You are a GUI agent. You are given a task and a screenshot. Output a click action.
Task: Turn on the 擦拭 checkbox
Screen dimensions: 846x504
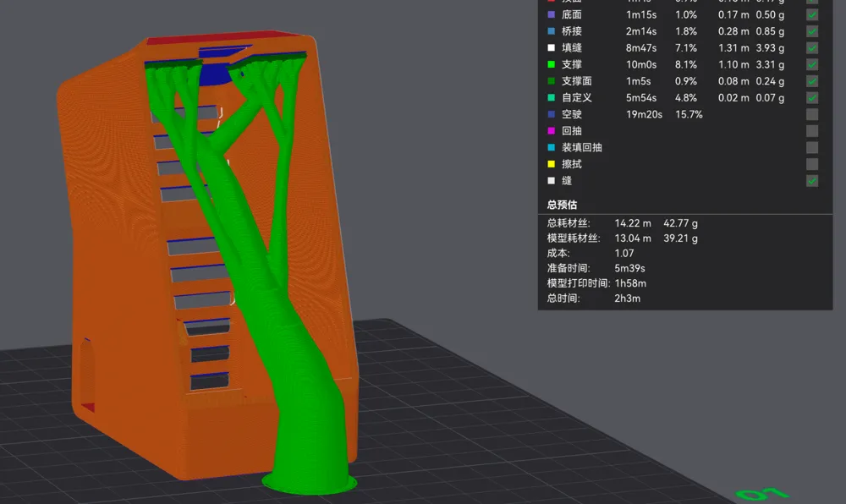tap(811, 164)
